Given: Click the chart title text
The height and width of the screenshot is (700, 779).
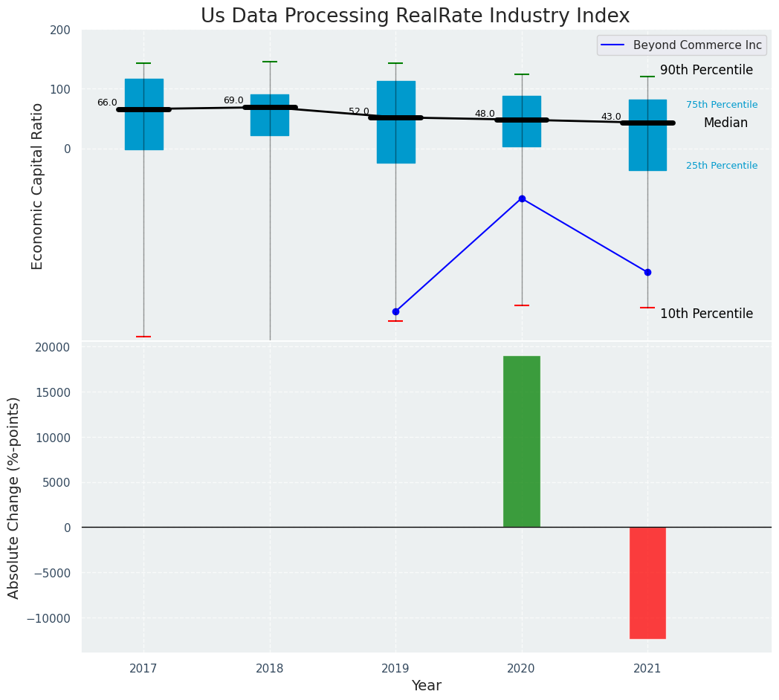Looking at the screenshot, I should [415, 16].
